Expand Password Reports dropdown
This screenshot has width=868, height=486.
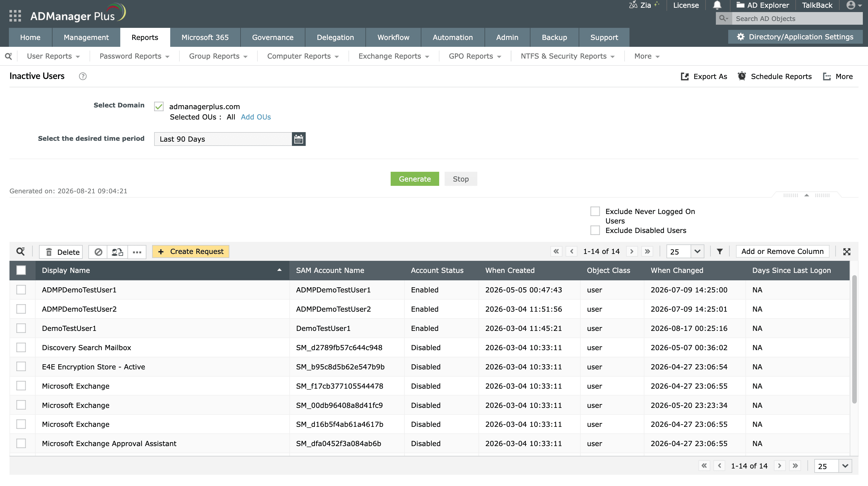[x=134, y=56]
